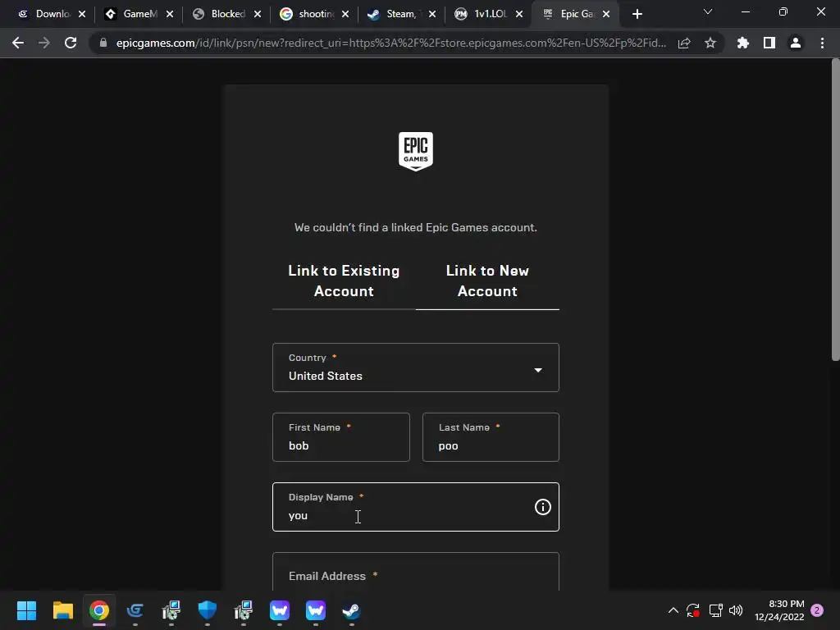Screen dimensions: 840x630
Task: Open notifications badge showing 2
Action: click(817, 610)
